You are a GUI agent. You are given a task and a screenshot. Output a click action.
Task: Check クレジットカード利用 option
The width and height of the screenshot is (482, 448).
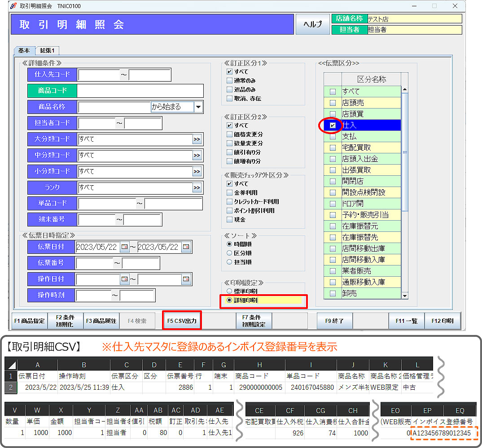pos(230,202)
